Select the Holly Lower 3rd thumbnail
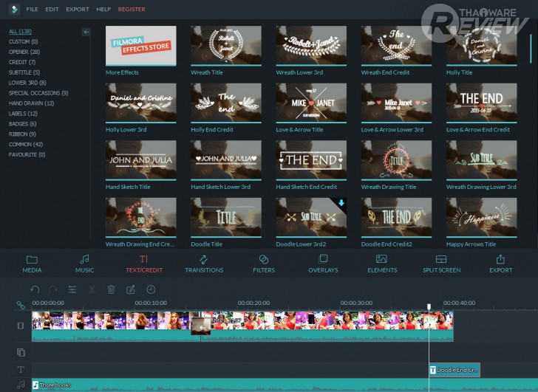This screenshot has width=538, height=392. pos(141,103)
